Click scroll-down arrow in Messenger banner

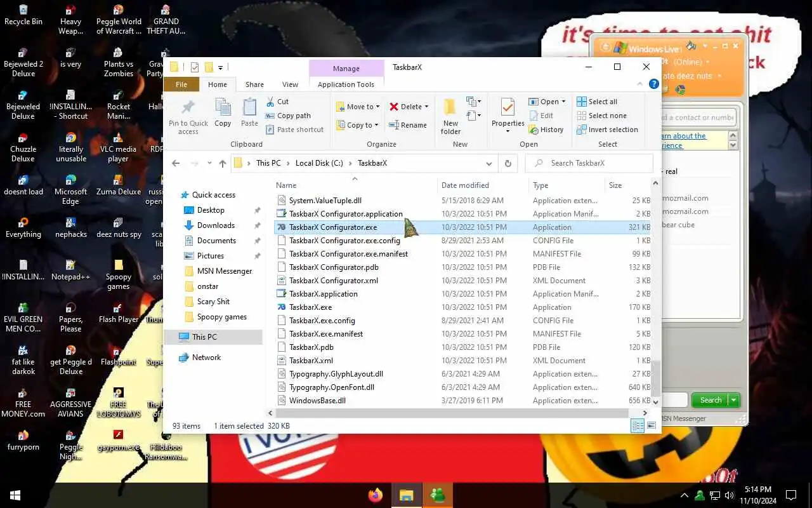click(x=733, y=145)
